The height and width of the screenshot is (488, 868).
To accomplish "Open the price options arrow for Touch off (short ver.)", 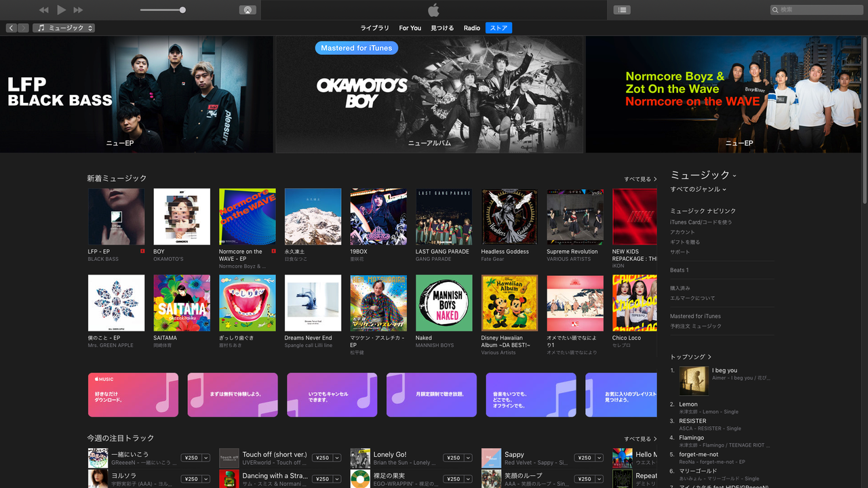I will pyautogui.click(x=337, y=458).
